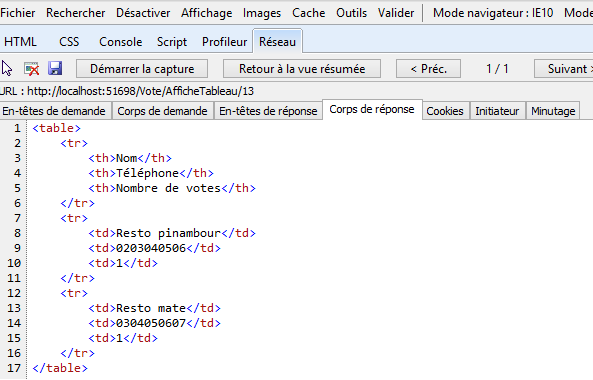
Task: Open the Cache menu
Action: pos(309,13)
